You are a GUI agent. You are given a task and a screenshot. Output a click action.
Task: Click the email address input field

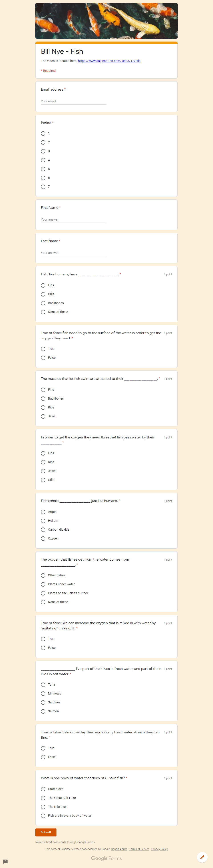[x=73, y=101]
